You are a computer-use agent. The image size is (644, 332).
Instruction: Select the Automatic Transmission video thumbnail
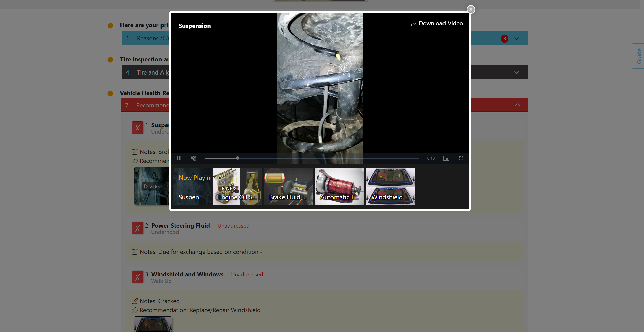tap(339, 187)
